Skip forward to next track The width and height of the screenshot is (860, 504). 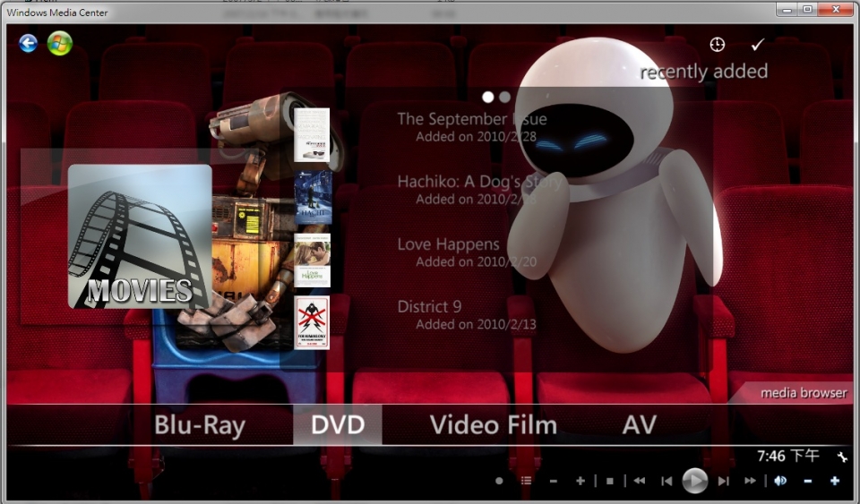(x=724, y=481)
